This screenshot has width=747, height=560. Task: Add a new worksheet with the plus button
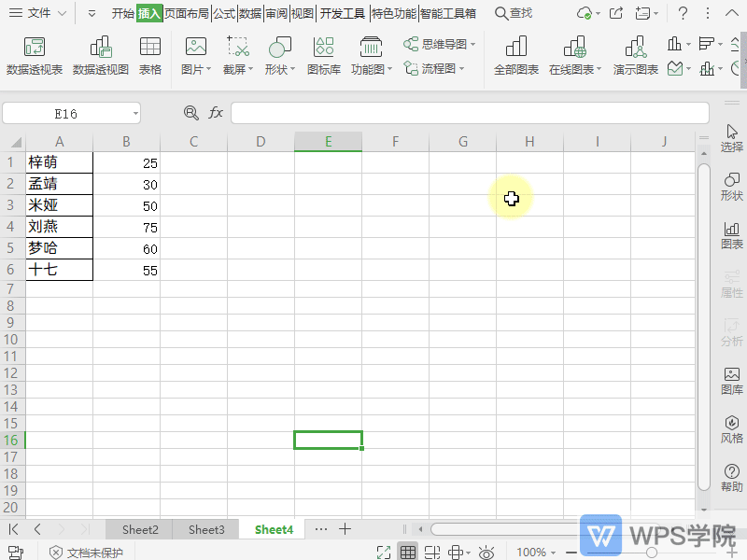point(345,529)
